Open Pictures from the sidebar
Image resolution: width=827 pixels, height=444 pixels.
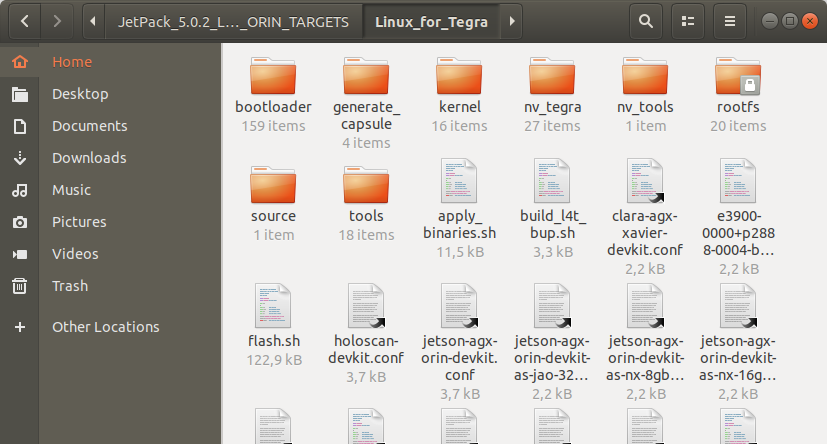click(x=79, y=222)
